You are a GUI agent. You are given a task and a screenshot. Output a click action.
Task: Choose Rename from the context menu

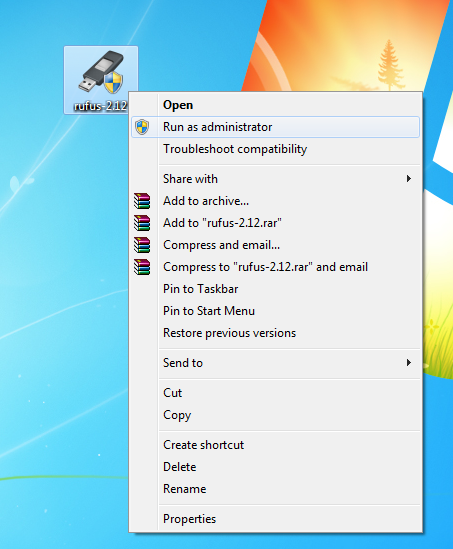coord(276,489)
